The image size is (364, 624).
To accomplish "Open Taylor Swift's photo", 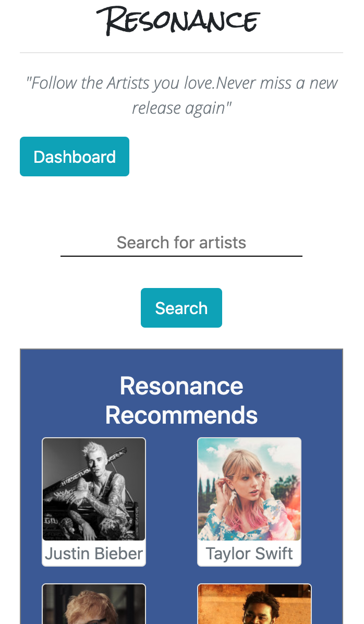I will pos(249,489).
